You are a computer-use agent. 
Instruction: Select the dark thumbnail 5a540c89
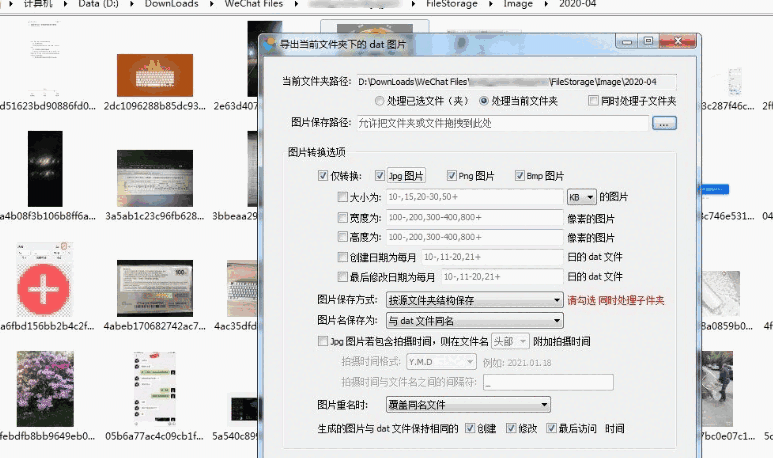[242, 410]
